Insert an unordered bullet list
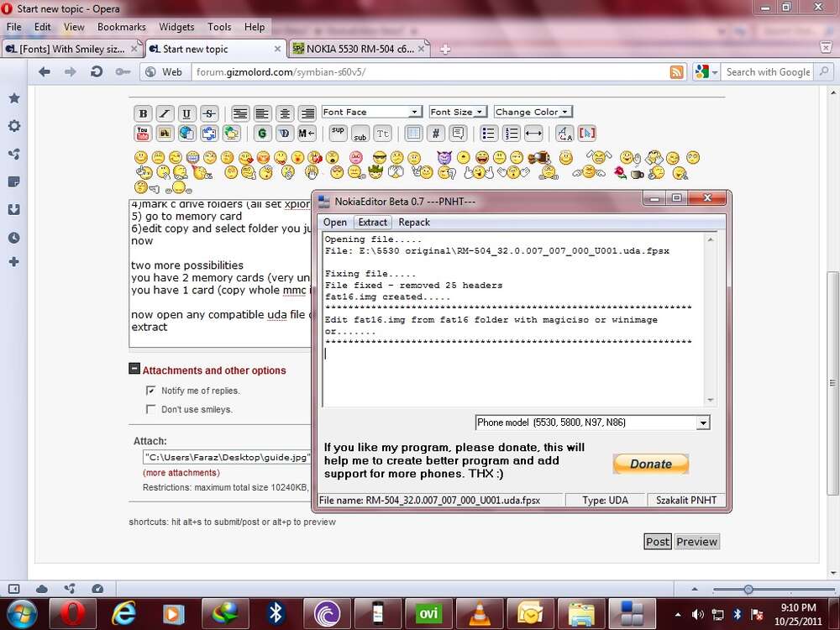Image resolution: width=840 pixels, height=630 pixels. coord(488,134)
